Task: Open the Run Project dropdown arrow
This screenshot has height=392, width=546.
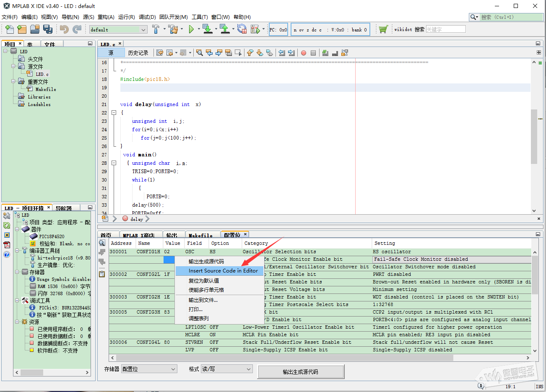Action: coord(198,29)
